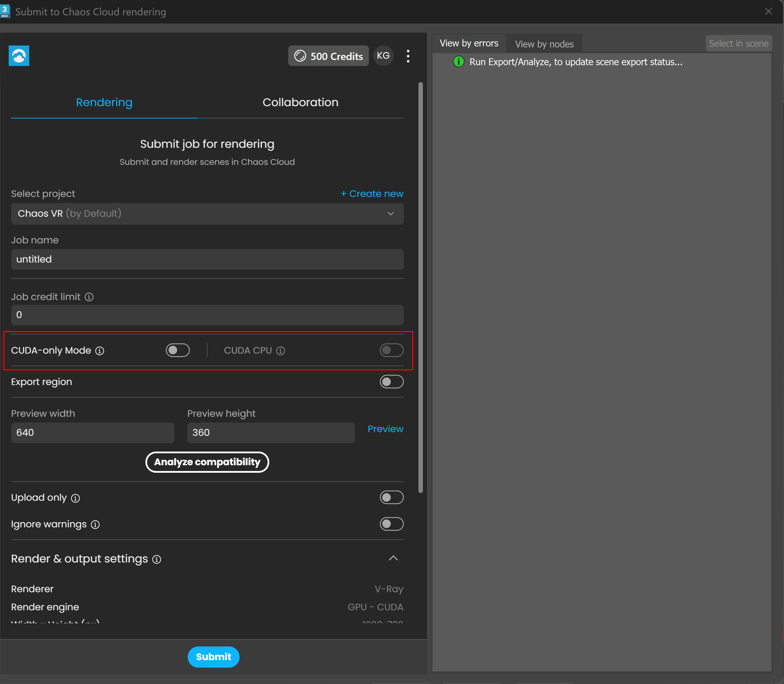Show info for CUDA CPU

[x=281, y=351]
